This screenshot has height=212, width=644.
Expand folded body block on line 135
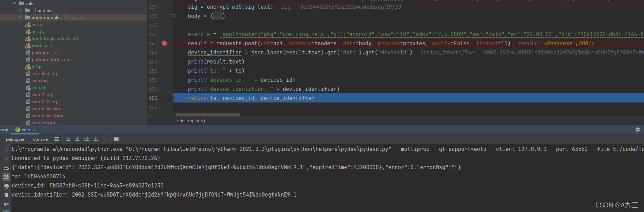[173, 16]
